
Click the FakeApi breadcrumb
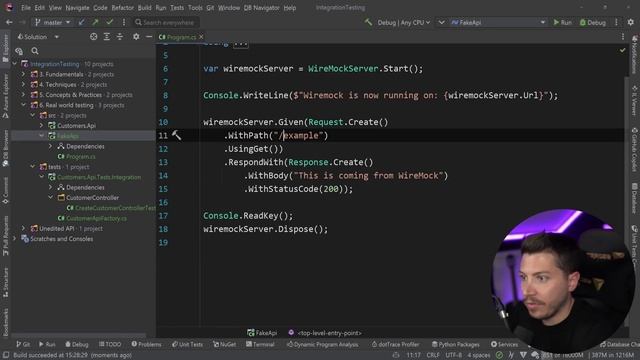pos(262,333)
